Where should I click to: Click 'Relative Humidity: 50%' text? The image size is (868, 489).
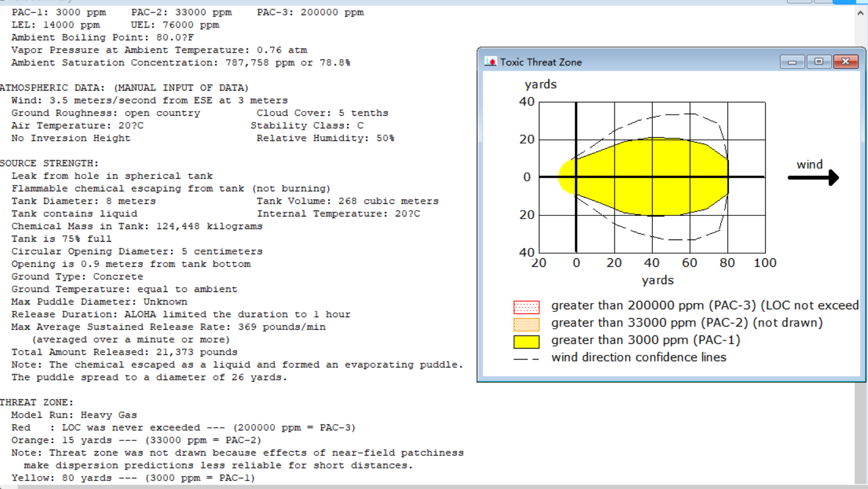tap(326, 138)
